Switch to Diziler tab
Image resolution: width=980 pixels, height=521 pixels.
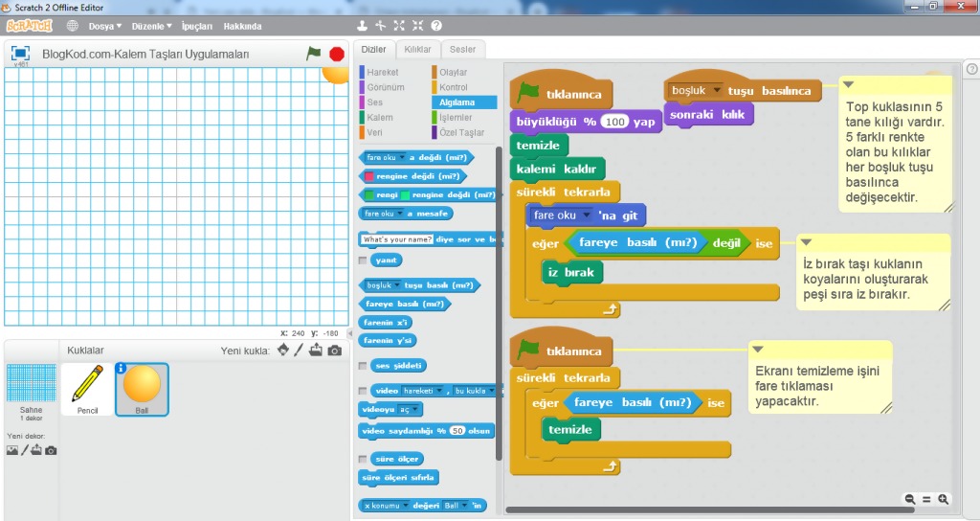(x=374, y=50)
